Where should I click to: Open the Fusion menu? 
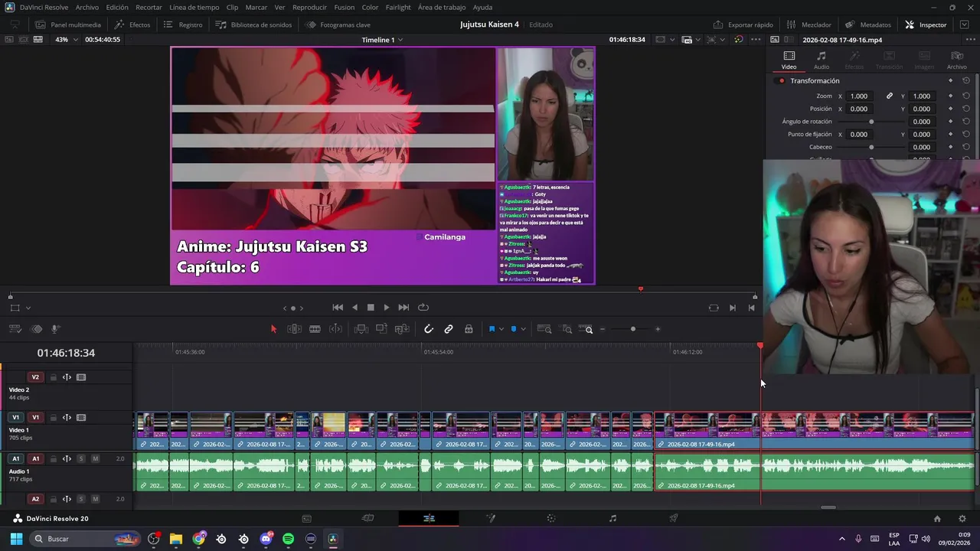[345, 7]
